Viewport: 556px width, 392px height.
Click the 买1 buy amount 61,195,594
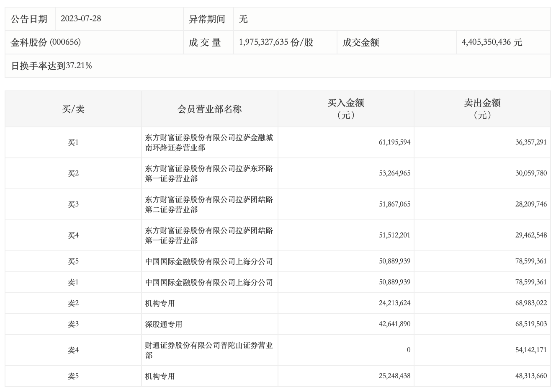tap(394, 142)
